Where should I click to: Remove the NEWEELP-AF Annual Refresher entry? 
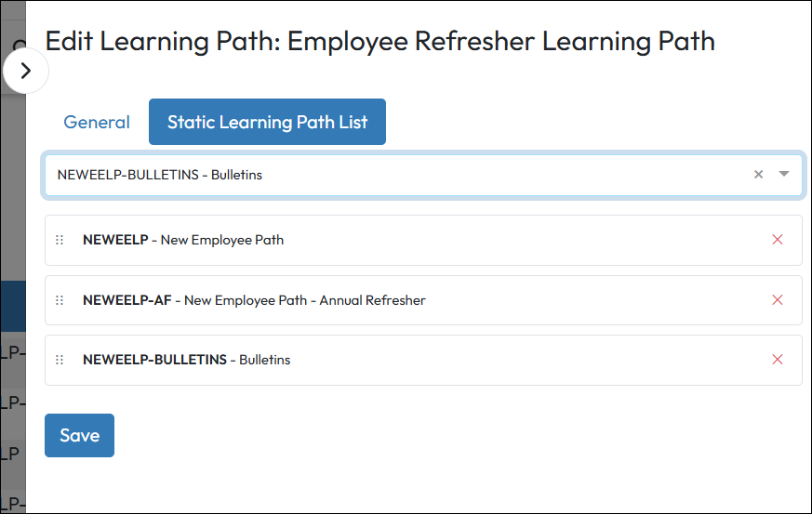click(x=778, y=300)
